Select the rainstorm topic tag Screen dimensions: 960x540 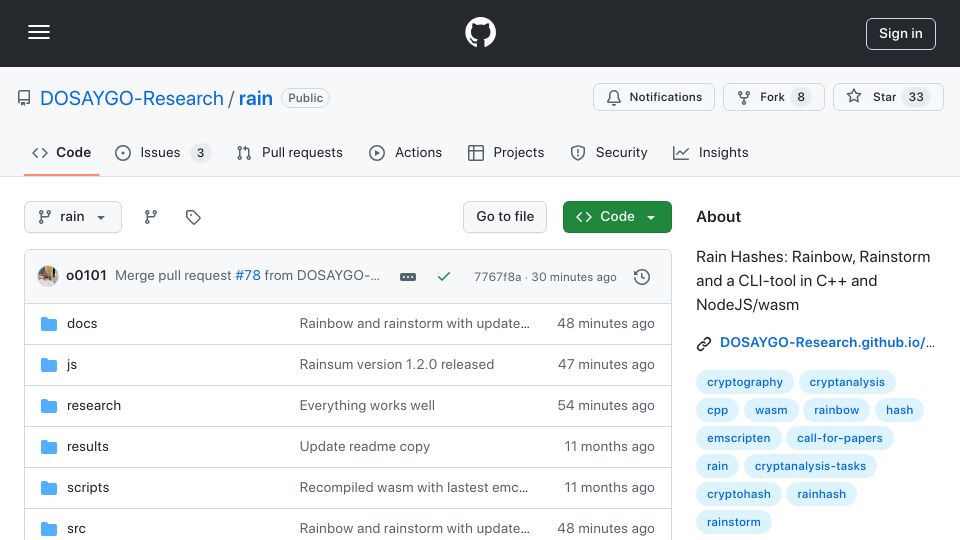[733, 522]
